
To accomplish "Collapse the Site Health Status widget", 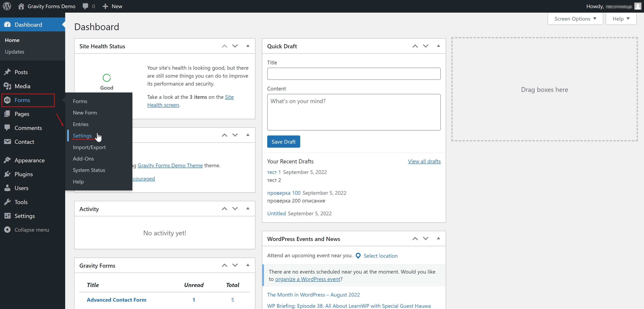I will tap(248, 46).
